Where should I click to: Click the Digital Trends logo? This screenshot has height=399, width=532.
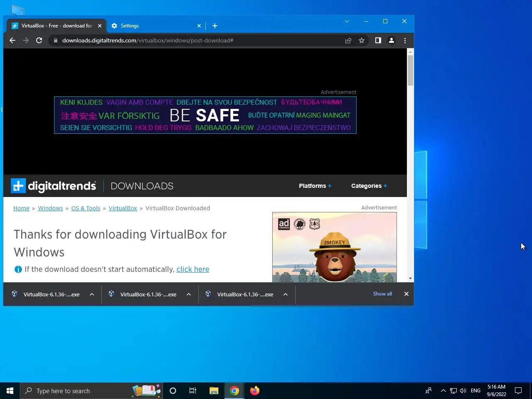[x=54, y=186]
